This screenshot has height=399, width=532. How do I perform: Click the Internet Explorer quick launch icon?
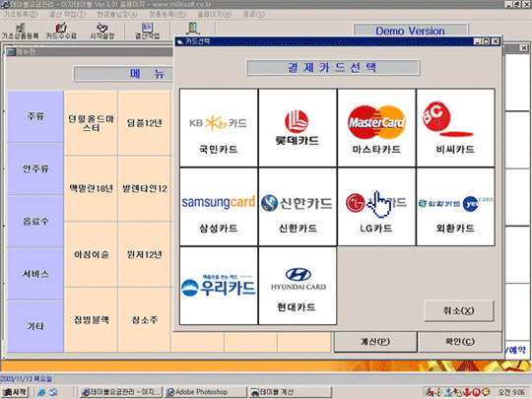pos(41,392)
